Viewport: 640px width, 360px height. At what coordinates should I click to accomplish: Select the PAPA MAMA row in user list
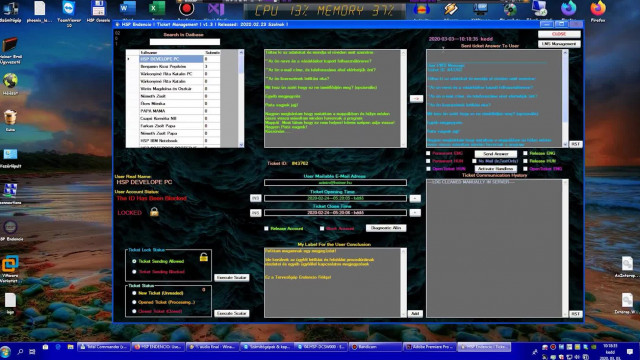pos(171,111)
